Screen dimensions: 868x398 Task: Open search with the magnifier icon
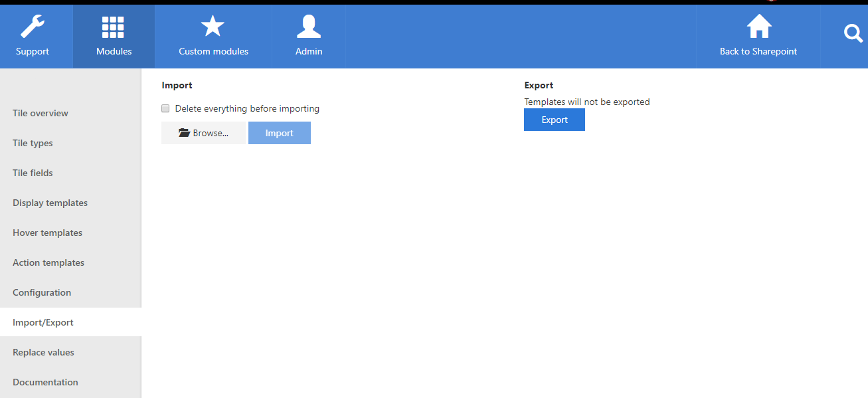(x=853, y=33)
